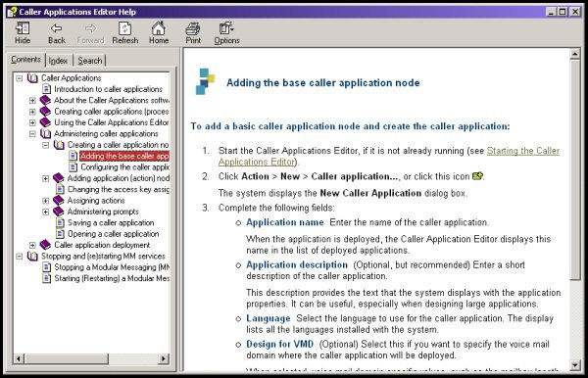Screen dimensions: 588x378
Task: Open Introduction to caller applications topic
Action: (108, 89)
